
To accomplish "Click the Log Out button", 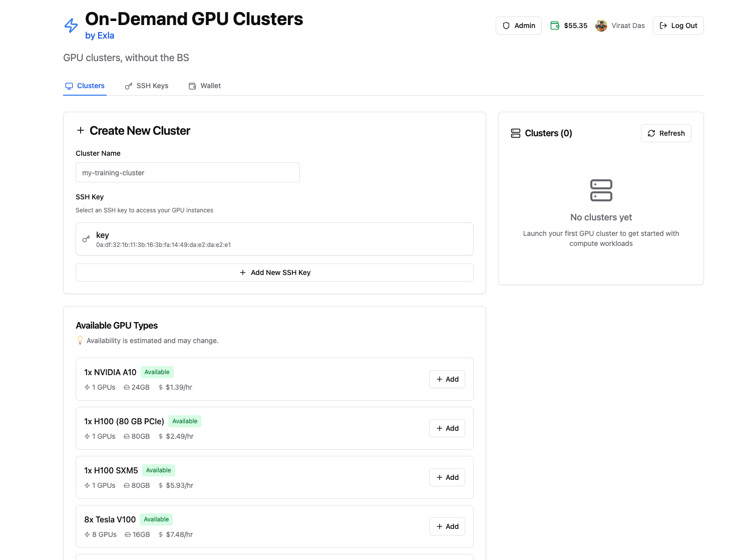I will (678, 26).
